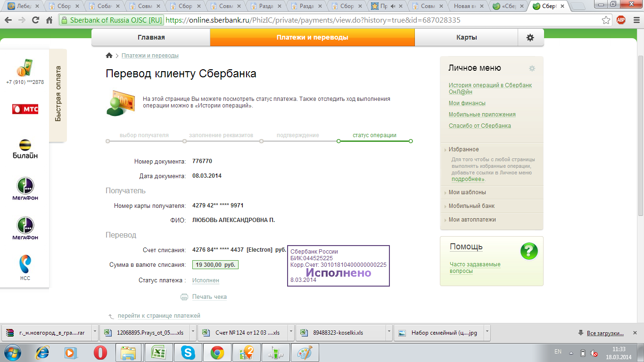Open the settings gear in Sberbank navigation
The width and height of the screenshot is (644, 362).
(x=530, y=38)
